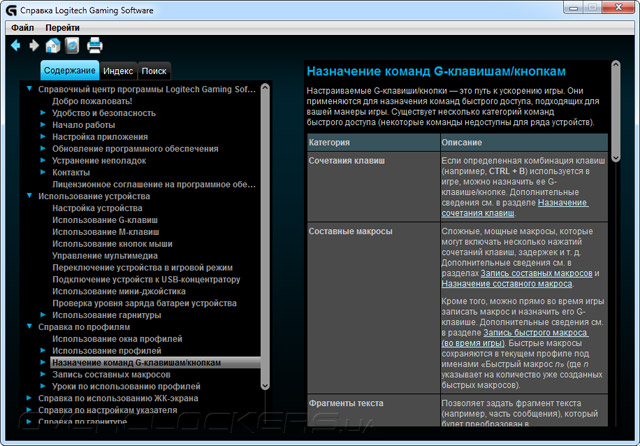The height and width of the screenshot is (446, 640).
Task: Print the topic using printer icon
Action: [x=95, y=45]
